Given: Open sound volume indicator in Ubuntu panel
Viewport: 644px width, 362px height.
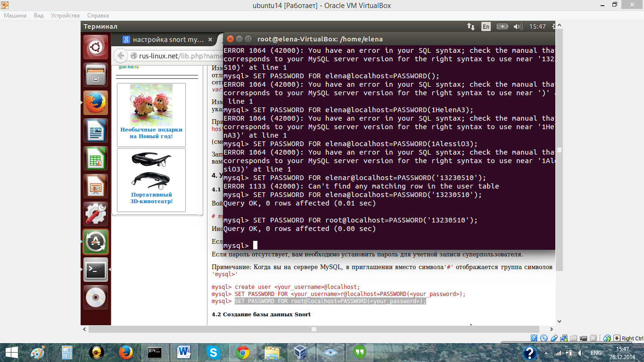Looking at the screenshot, I should [518, 27].
